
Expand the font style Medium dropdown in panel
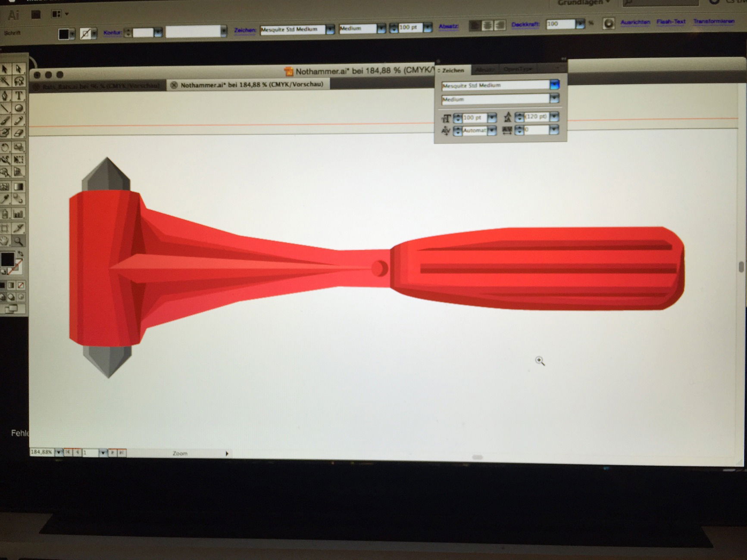point(554,99)
